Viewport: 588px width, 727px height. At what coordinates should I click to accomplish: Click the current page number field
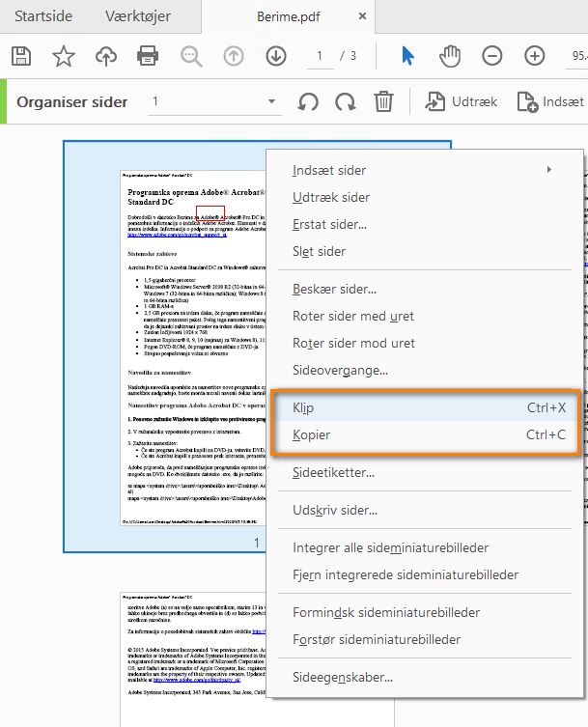(x=320, y=56)
